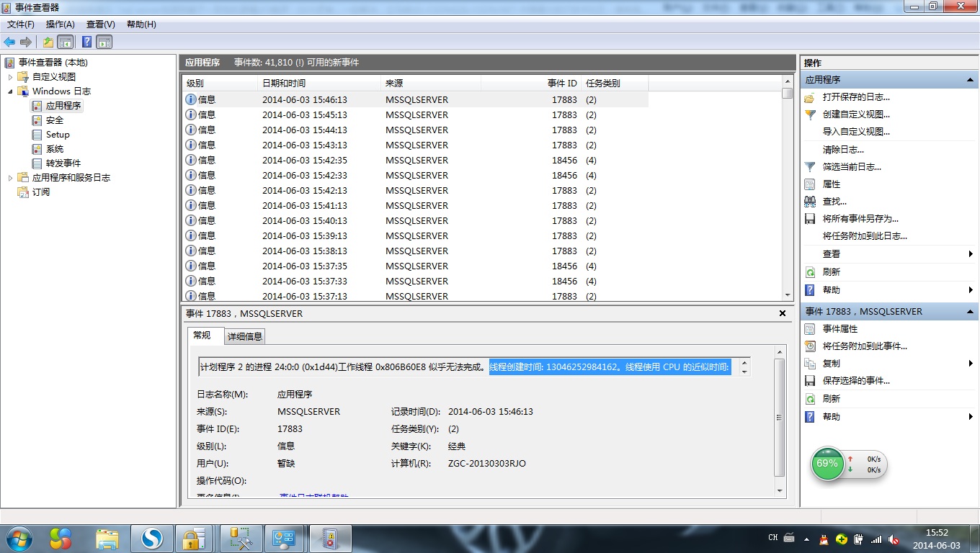This screenshot has height=553, width=980.
Task: Click the Forward arrow toolbar icon
Action: pyautogui.click(x=26, y=42)
